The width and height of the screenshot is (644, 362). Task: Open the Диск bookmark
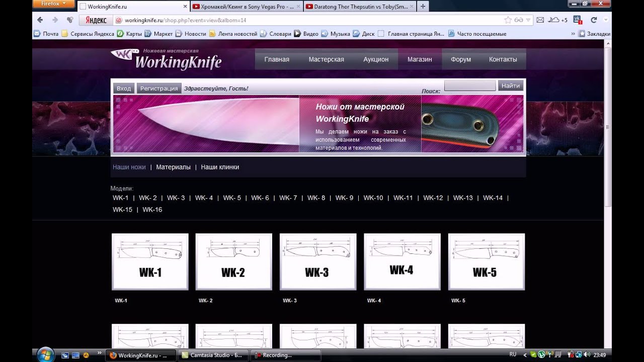[x=364, y=34]
